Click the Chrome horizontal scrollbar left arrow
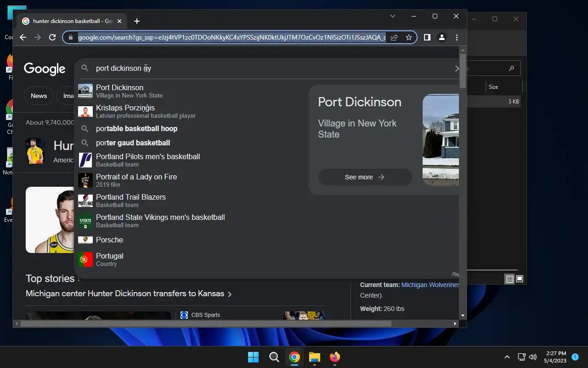Viewport: 588px width, 368px height. tap(17, 323)
